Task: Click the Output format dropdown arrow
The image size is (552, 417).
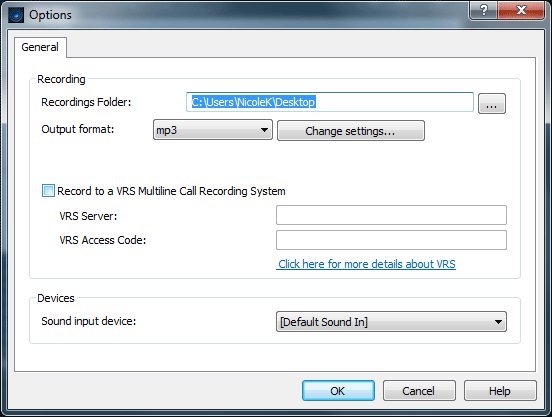Action: [264, 130]
